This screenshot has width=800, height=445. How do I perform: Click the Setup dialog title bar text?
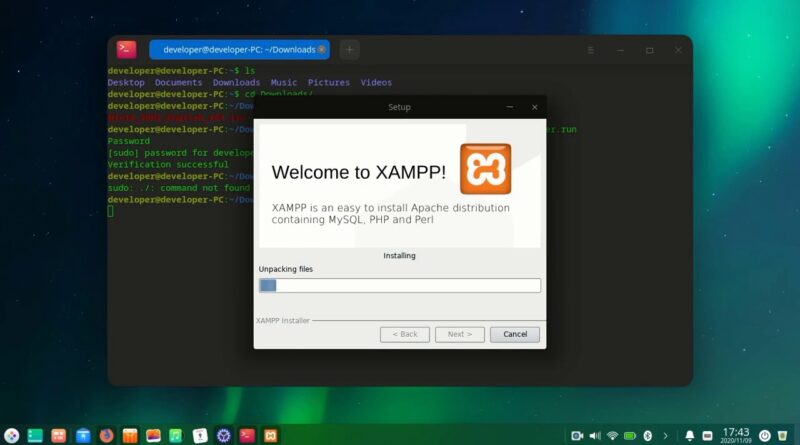click(x=399, y=107)
